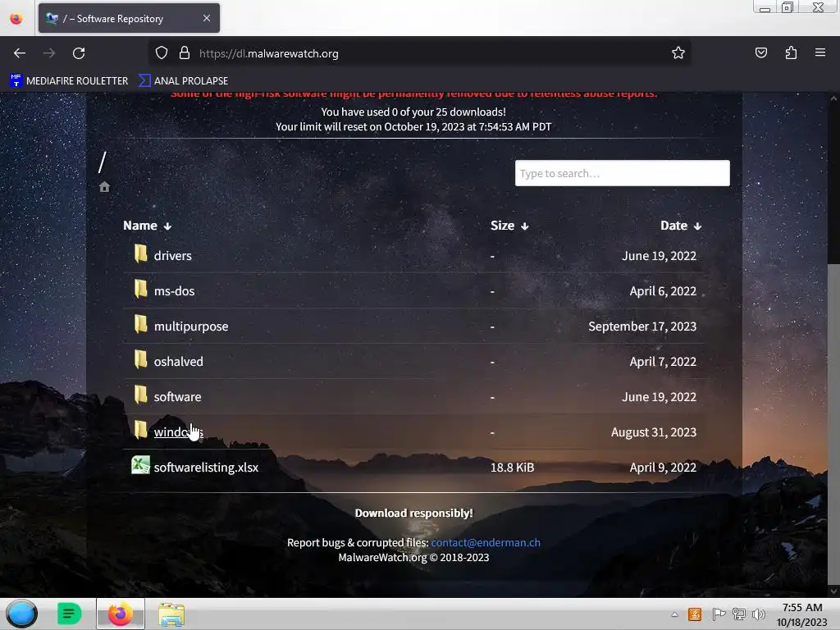Open the Action Center flag icon

pos(719,614)
